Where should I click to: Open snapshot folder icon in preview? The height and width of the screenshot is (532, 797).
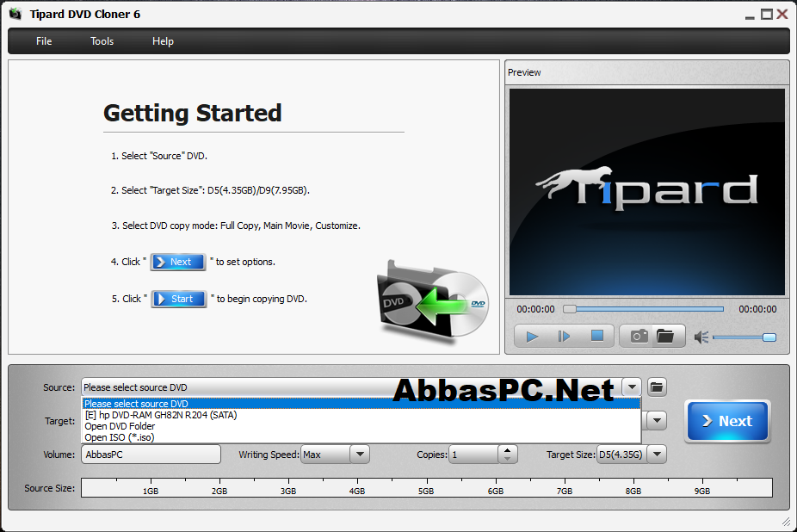tap(664, 337)
